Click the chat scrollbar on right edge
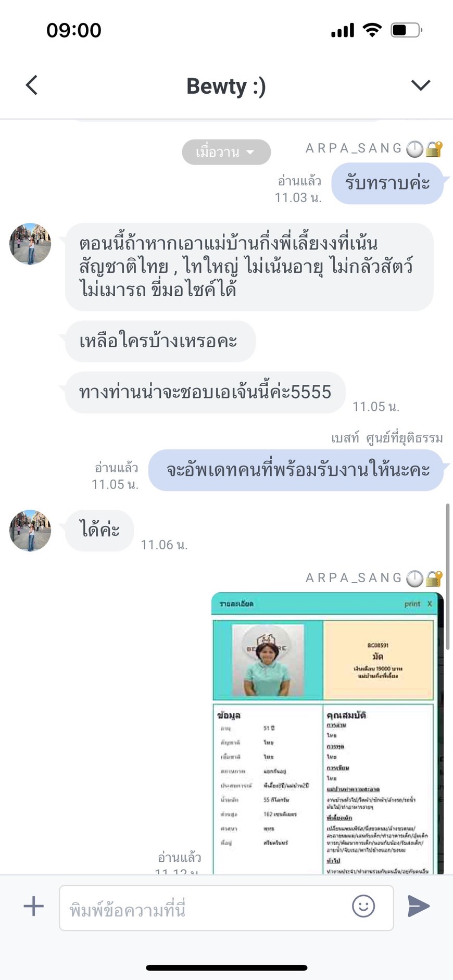This screenshot has height=980, width=453. pyautogui.click(x=448, y=576)
